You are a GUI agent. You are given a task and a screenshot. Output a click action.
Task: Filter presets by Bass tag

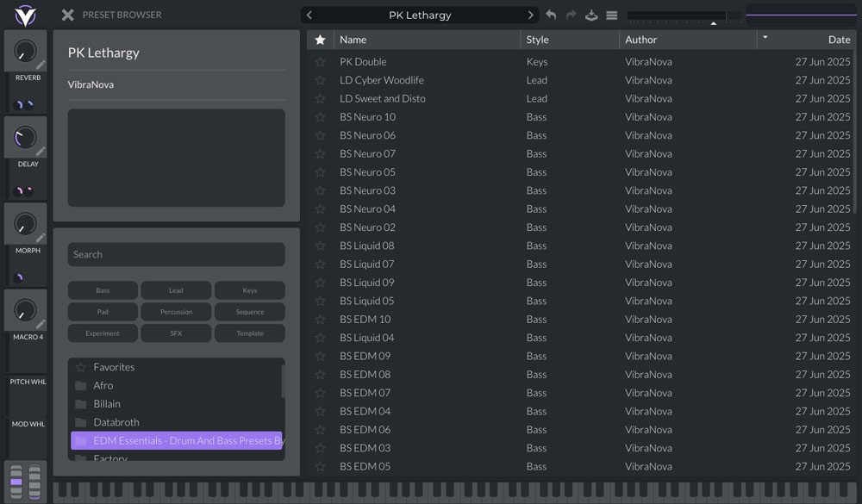click(103, 290)
